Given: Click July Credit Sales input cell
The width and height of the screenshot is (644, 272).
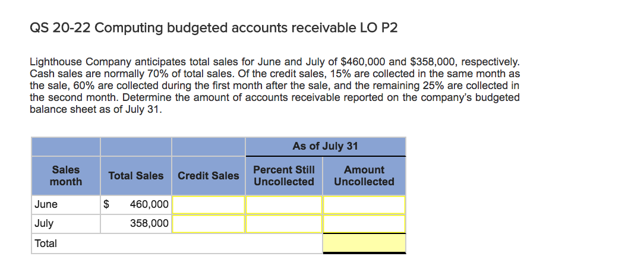Looking at the screenshot, I should tap(209, 224).
